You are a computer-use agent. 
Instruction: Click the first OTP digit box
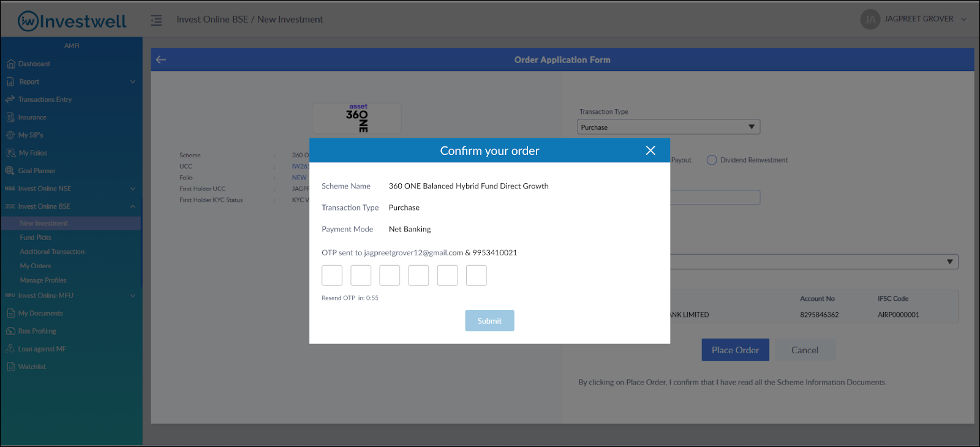click(332, 276)
